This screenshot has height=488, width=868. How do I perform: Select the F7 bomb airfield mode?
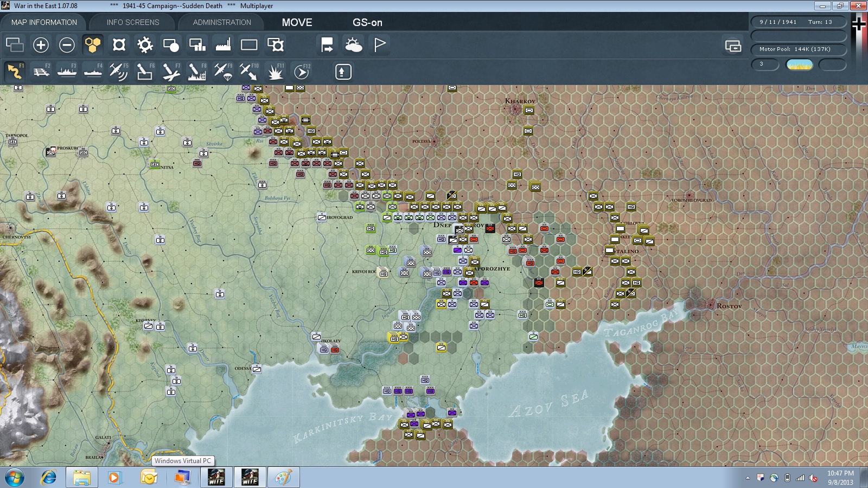pos(171,72)
